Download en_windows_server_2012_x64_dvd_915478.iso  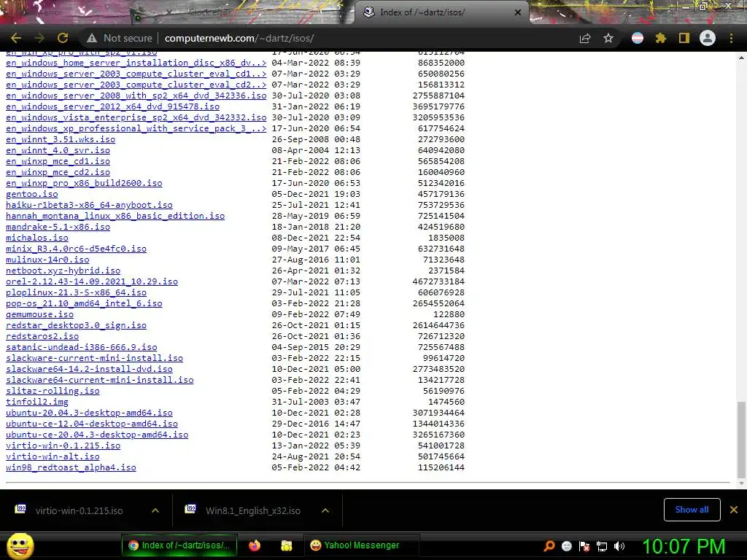[x=112, y=106]
